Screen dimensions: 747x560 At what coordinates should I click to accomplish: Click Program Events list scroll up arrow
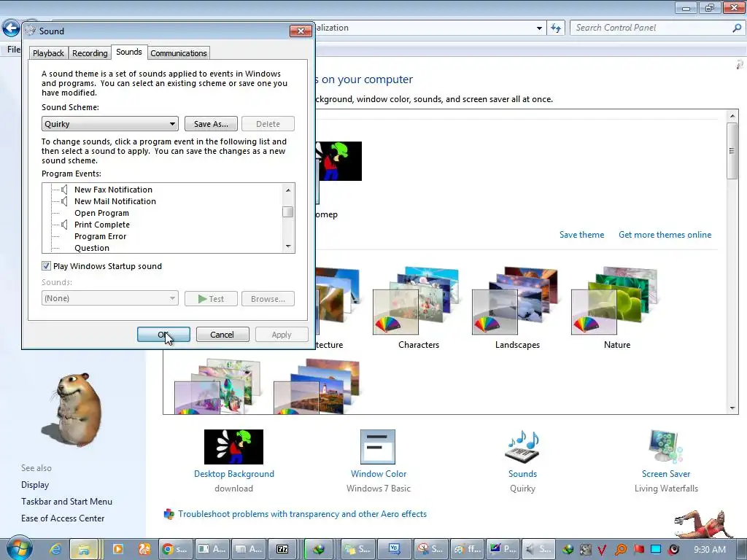tap(287, 190)
